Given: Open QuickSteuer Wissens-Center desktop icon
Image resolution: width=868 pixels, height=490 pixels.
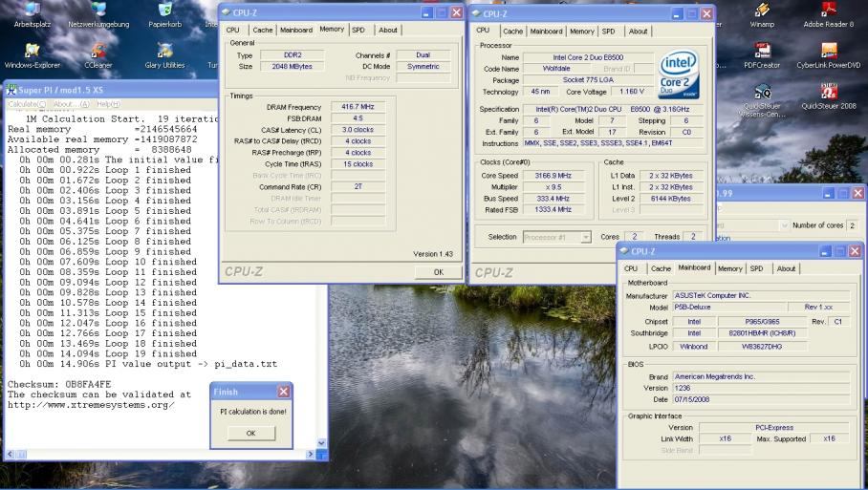Looking at the screenshot, I should (x=762, y=99).
